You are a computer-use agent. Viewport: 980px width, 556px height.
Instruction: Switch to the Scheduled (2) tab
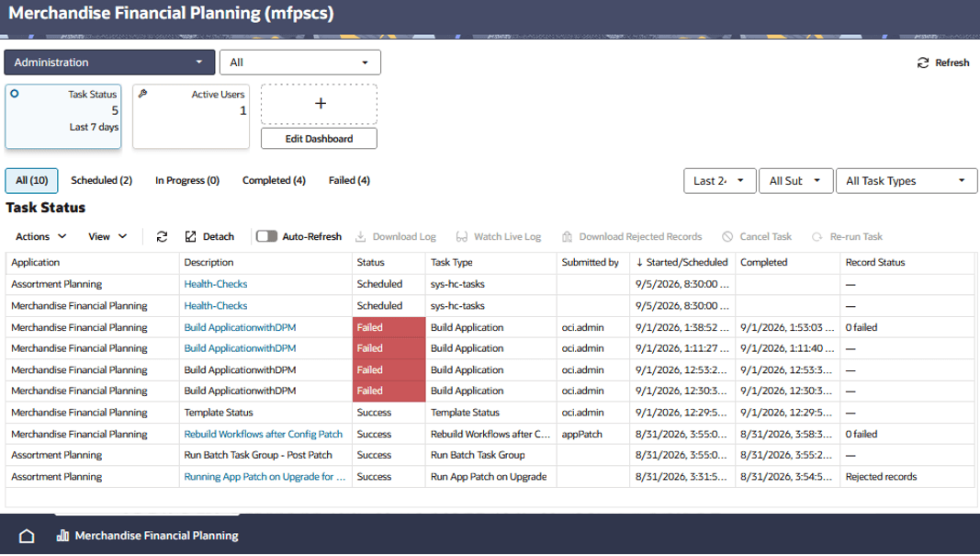point(101,181)
